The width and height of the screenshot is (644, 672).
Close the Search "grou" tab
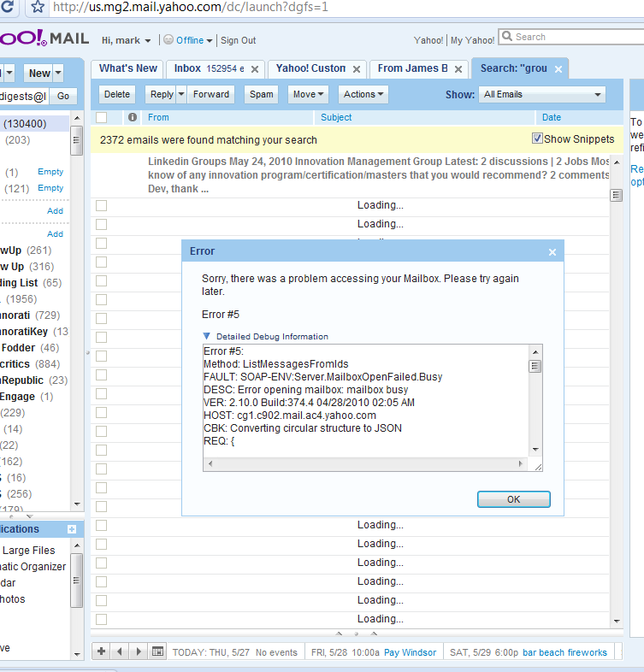tap(558, 69)
